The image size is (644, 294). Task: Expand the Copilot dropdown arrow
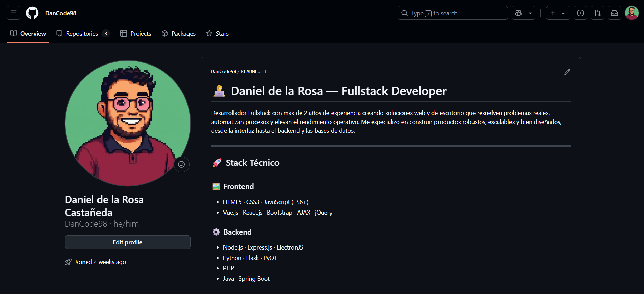[530, 13]
